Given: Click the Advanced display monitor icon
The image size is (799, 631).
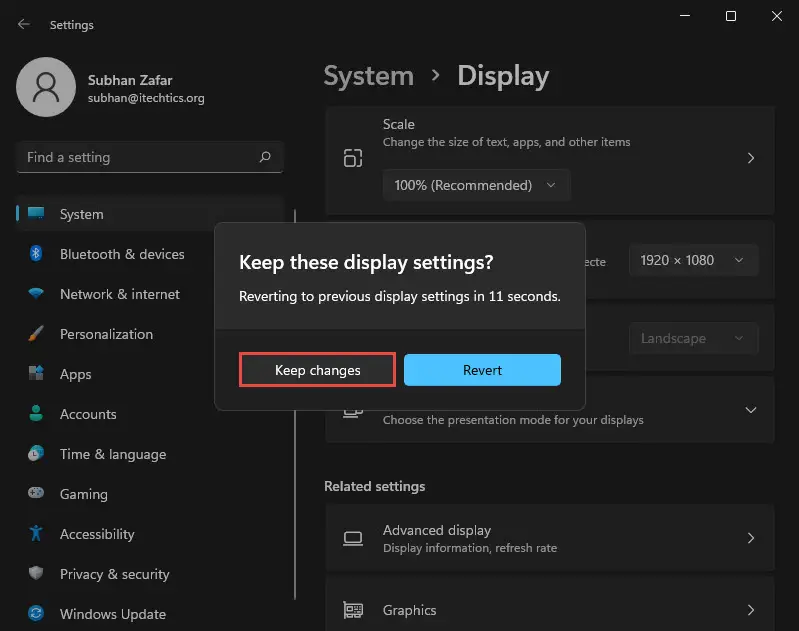Looking at the screenshot, I should pyautogui.click(x=353, y=538).
